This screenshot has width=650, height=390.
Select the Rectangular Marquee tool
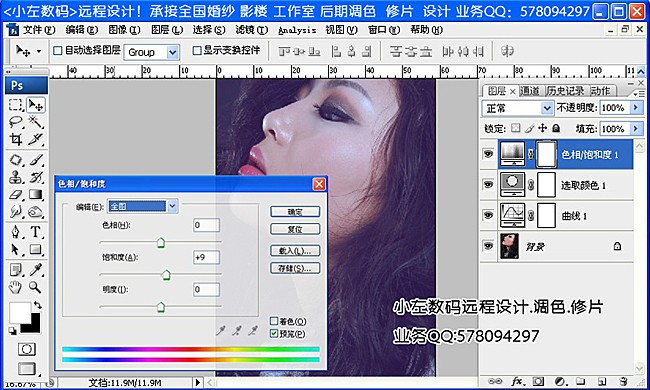tap(16, 105)
